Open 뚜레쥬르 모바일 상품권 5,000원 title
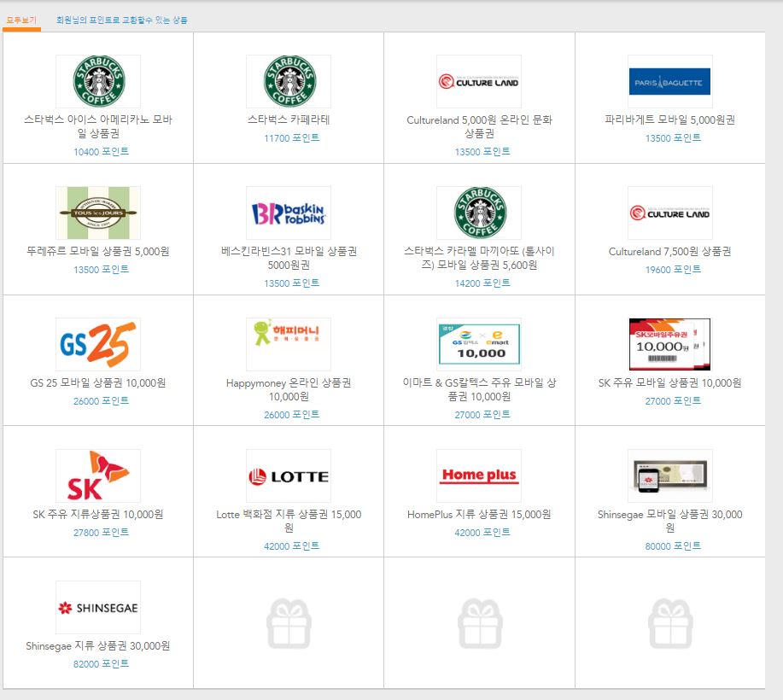 click(x=98, y=251)
